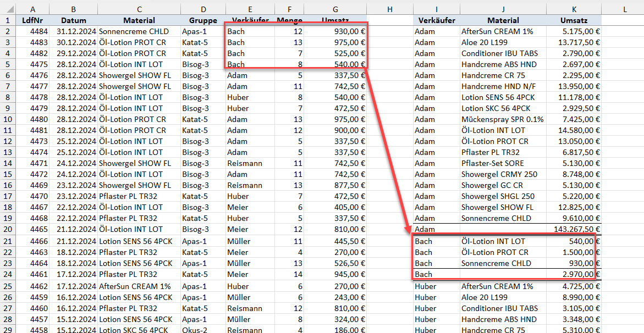This screenshot has height=333, width=644.
Task: Select the 14.580,00 € cell
Action: [x=574, y=130]
